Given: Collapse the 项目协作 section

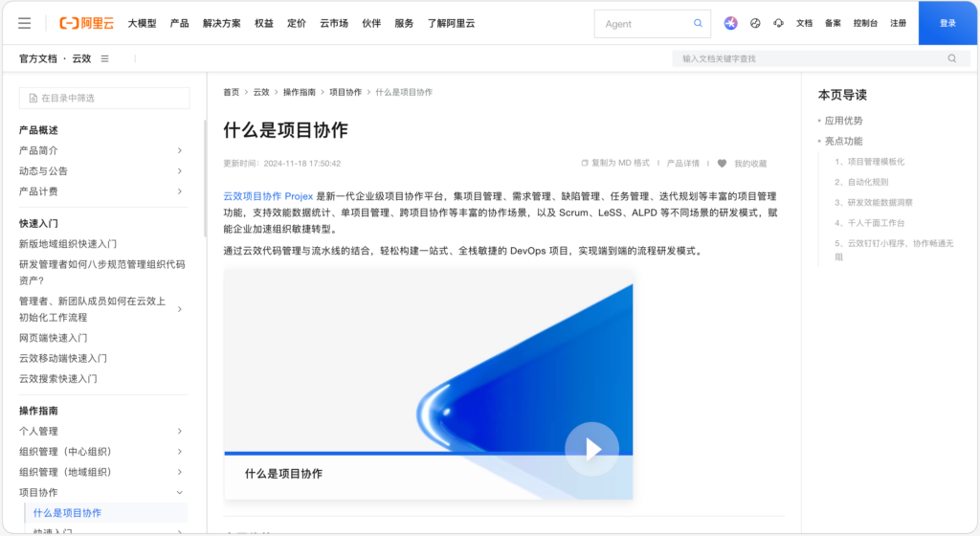Looking at the screenshot, I should click(179, 493).
